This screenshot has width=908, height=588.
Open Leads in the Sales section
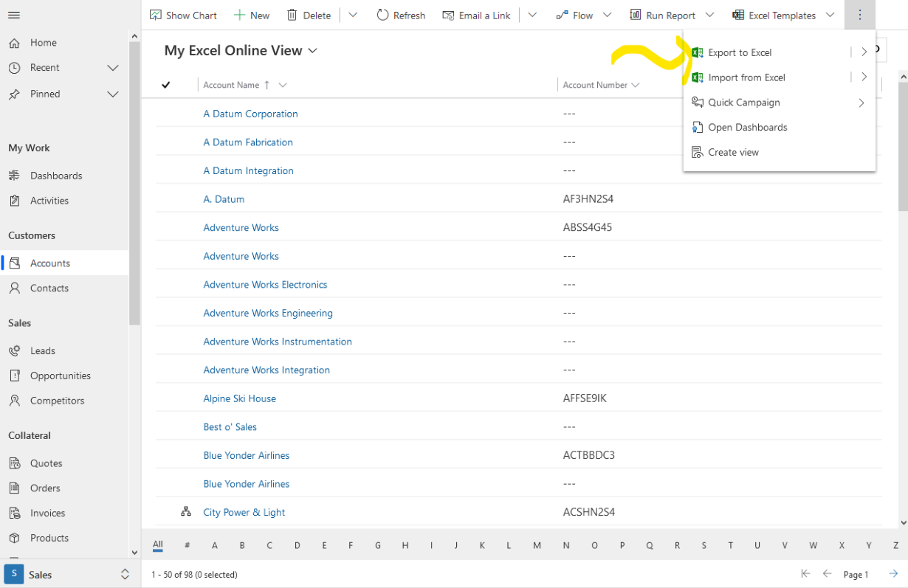tap(41, 350)
